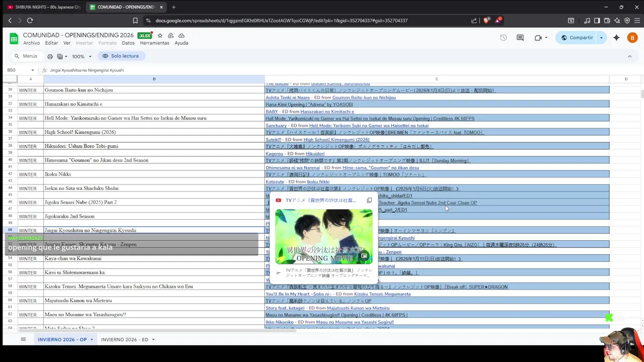Open INVIERNO 2026 - ED tab menu arrow
This screenshot has height=362, width=644.
pos(153,340)
